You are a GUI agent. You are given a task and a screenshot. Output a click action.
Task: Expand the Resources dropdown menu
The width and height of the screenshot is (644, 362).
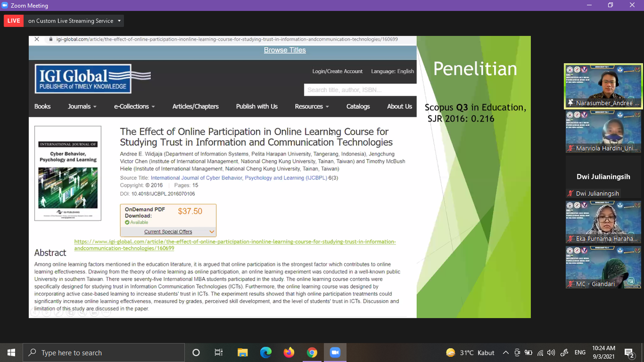312,107
